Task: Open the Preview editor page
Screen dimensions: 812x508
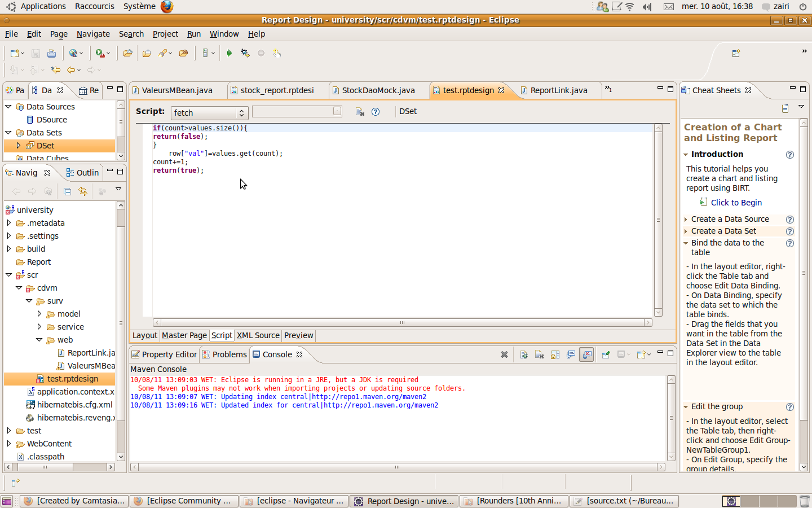Action: click(298, 335)
